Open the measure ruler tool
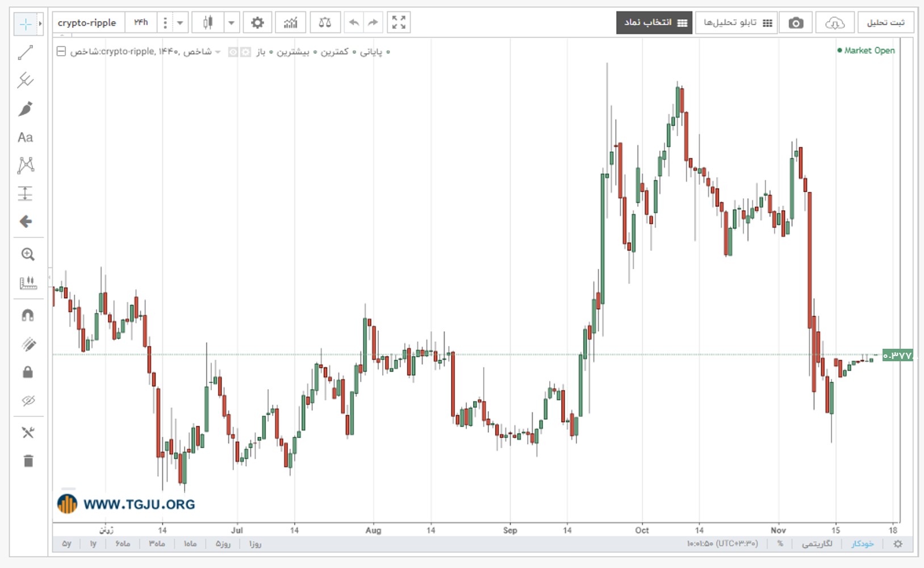 coord(28,282)
